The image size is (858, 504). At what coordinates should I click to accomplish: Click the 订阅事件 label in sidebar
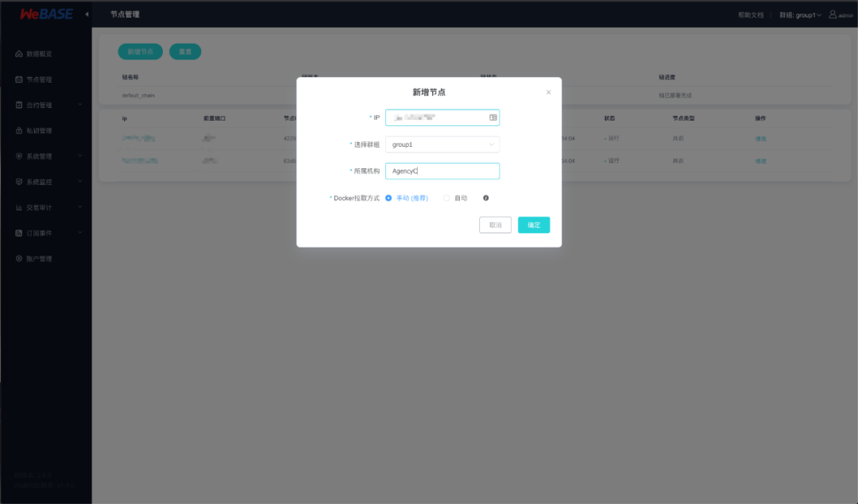(39, 233)
